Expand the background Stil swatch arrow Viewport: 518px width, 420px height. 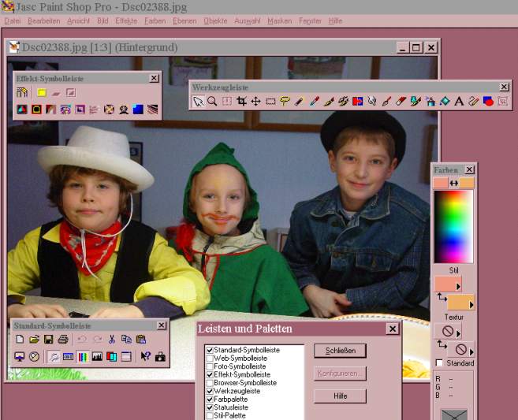[471, 306]
